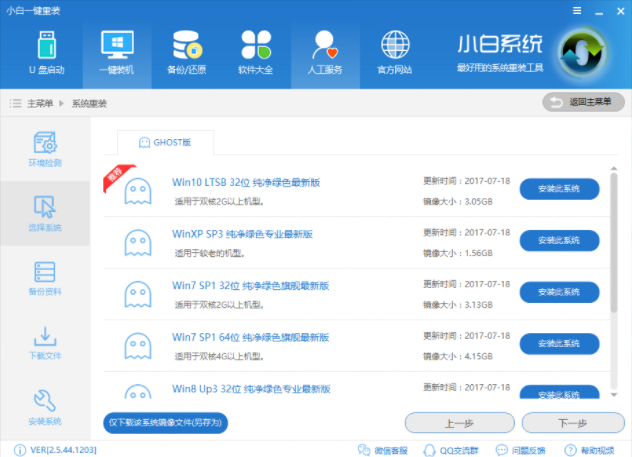
Task: Click the VER[2.5.44.1203] version text
Action: pos(64,450)
